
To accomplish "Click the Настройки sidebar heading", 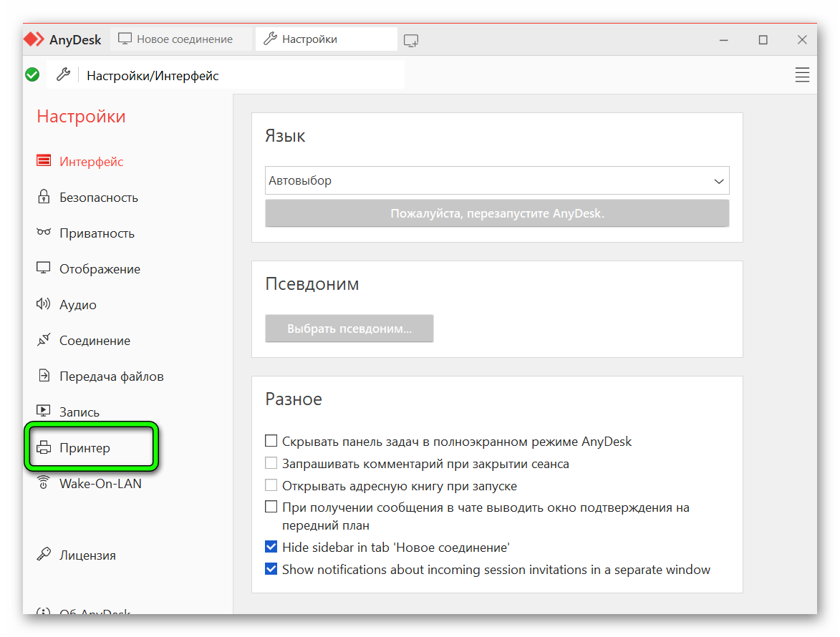I will [81, 116].
